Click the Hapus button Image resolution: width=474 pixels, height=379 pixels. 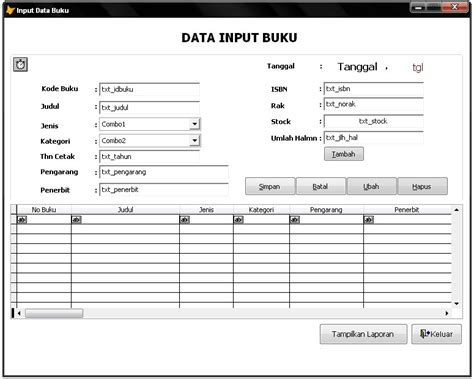tap(422, 186)
